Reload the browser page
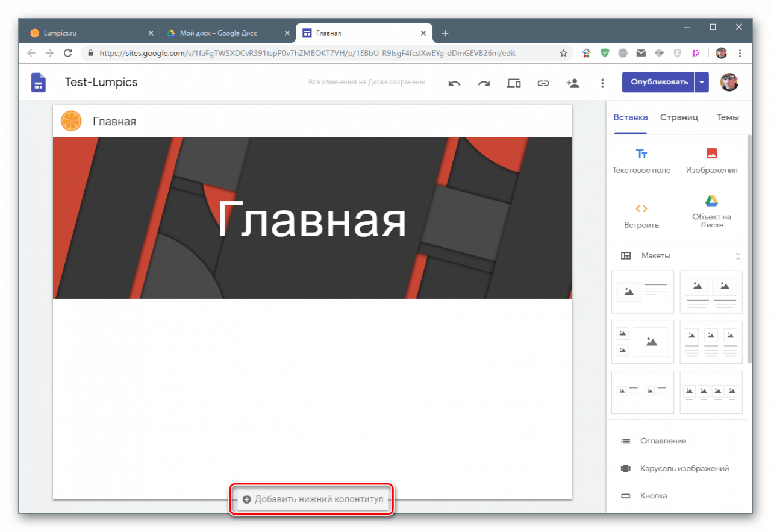The height and width of the screenshot is (532, 771). pos(68,53)
